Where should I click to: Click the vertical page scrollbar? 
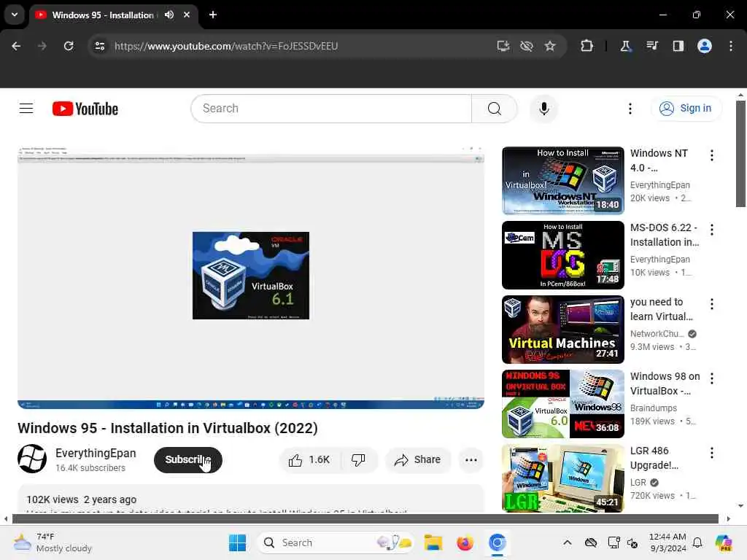pos(740,153)
